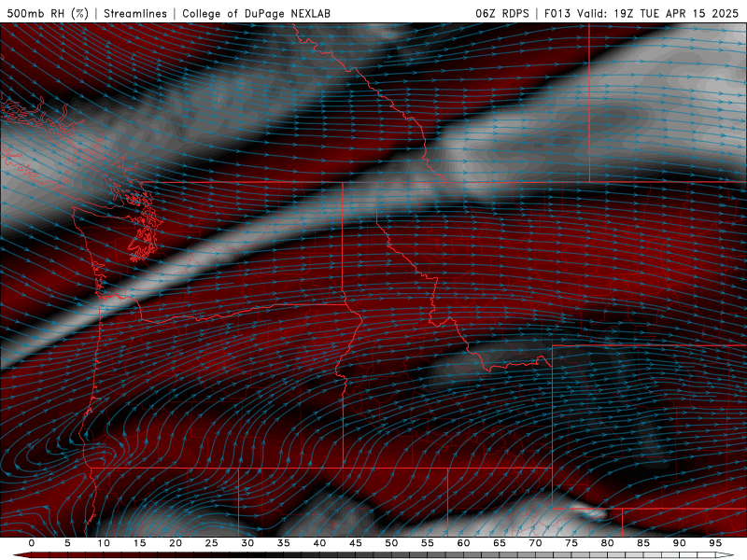747x560 pixels.
Task: Click the colorbar label '10'
Action: pyautogui.click(x=104, y=543)
